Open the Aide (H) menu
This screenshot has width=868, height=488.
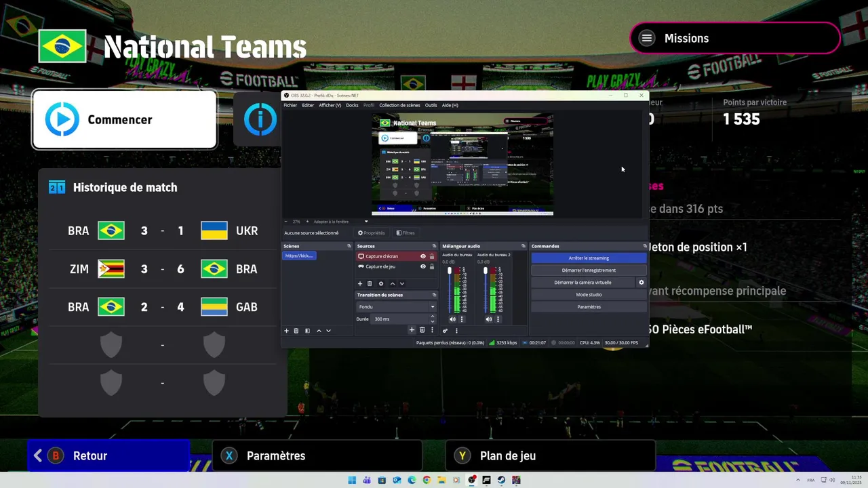click(450, 105)
